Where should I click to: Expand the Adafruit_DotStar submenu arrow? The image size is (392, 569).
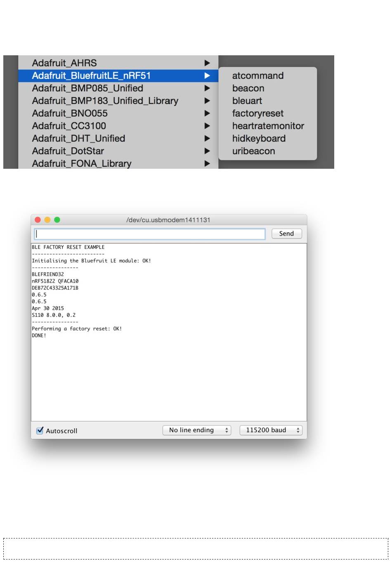point(207,151)
